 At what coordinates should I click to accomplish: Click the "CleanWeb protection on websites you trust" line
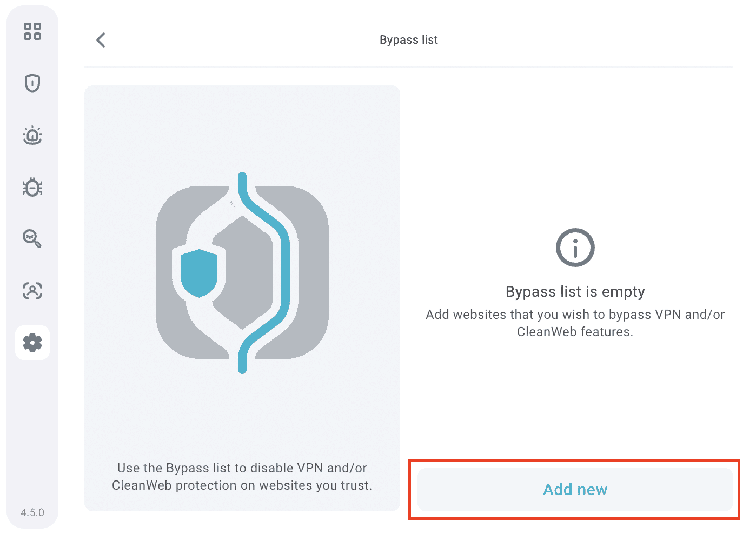click(x=242, y=485)
